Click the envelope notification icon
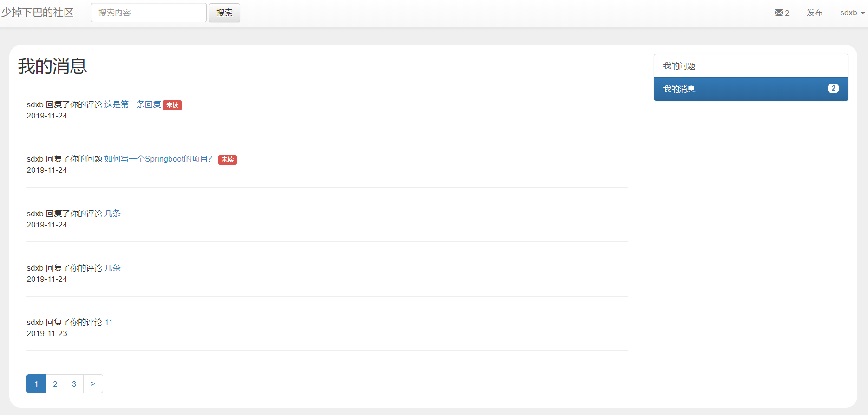The image size is (868, 415). pos(778,13)
